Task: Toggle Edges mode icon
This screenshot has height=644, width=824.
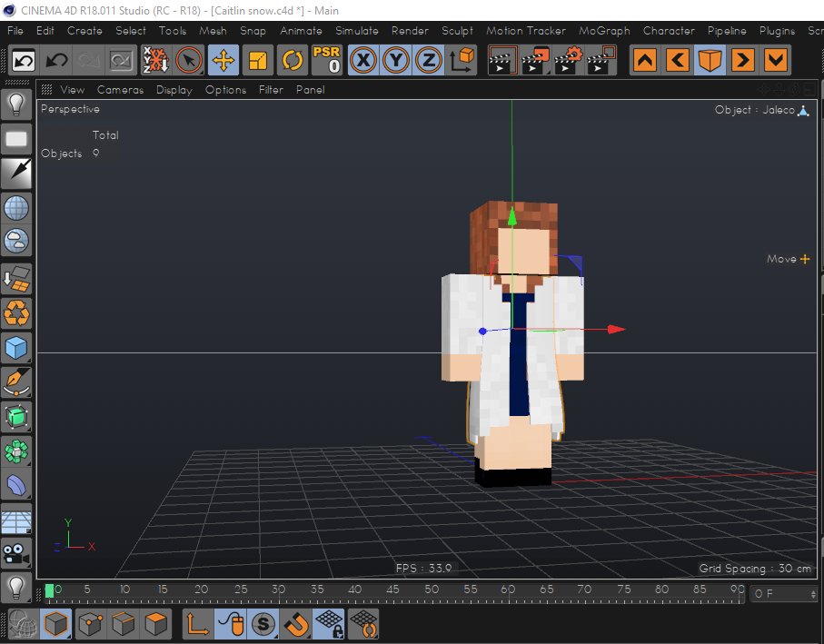Action: point(124,625)
